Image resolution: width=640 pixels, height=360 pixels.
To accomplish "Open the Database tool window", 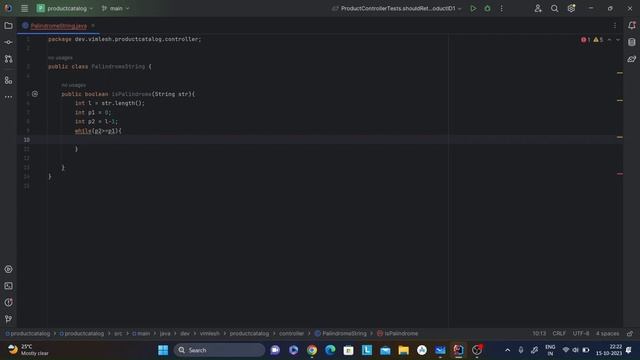I will tap(631, 42).
